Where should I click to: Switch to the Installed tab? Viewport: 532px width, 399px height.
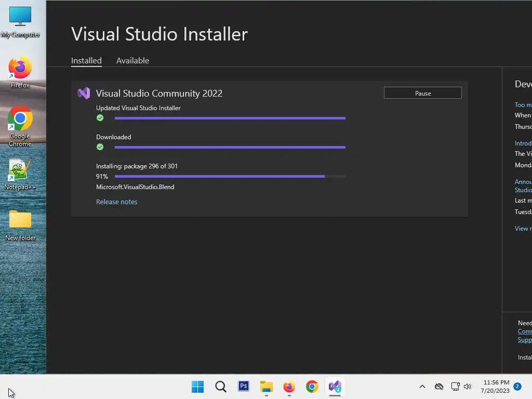tap(86, 61)
